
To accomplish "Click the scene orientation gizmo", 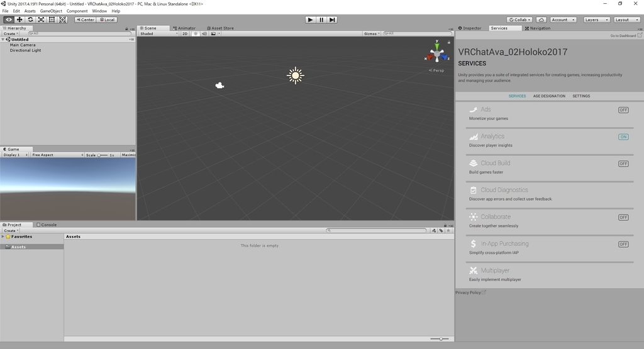I will (x=436, y=53).
